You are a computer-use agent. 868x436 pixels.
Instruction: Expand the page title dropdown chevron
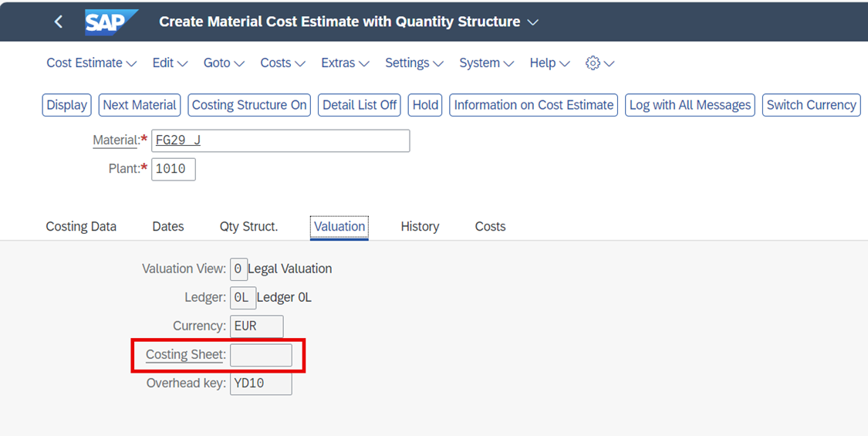[532, 22]
